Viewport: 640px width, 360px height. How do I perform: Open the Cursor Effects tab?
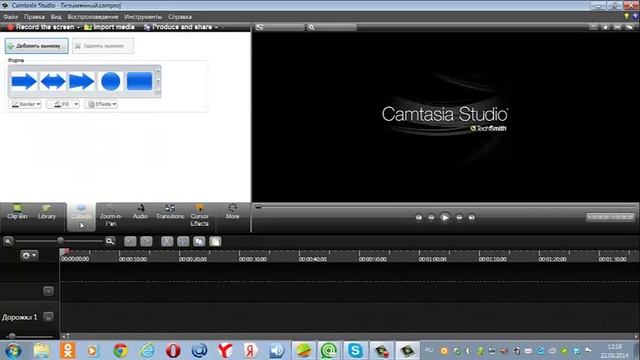pos(200,216)
